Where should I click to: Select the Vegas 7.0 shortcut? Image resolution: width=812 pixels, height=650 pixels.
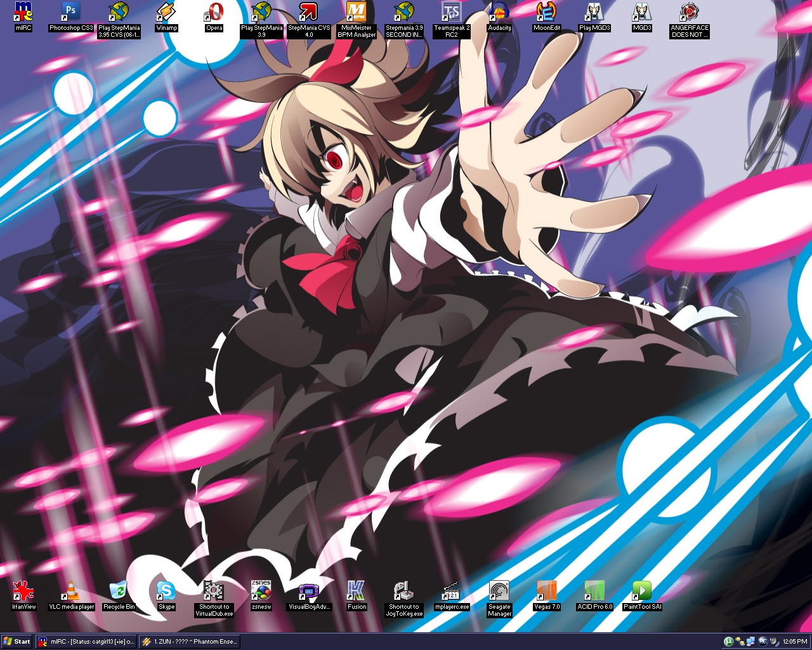coord(547,591)
